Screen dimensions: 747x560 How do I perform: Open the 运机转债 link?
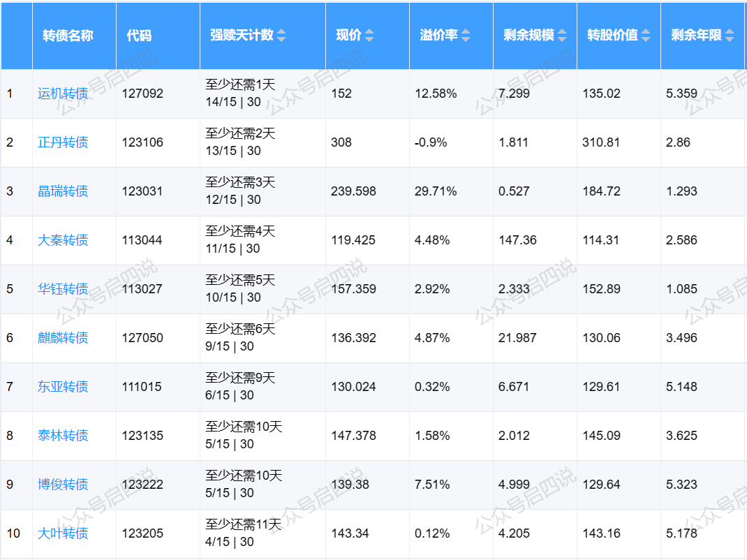coord(63,94)
